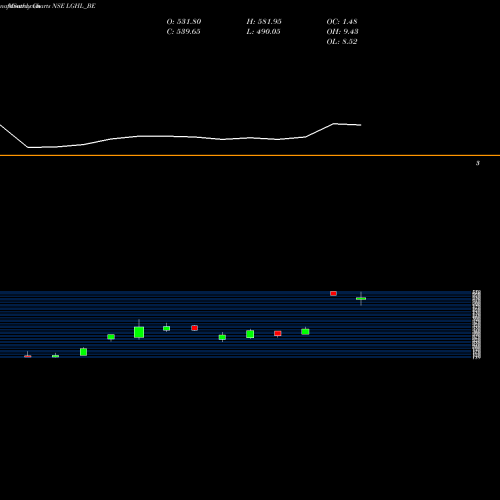
Task: Select the open price O: 531.80
Action: (x=184, y=22)
